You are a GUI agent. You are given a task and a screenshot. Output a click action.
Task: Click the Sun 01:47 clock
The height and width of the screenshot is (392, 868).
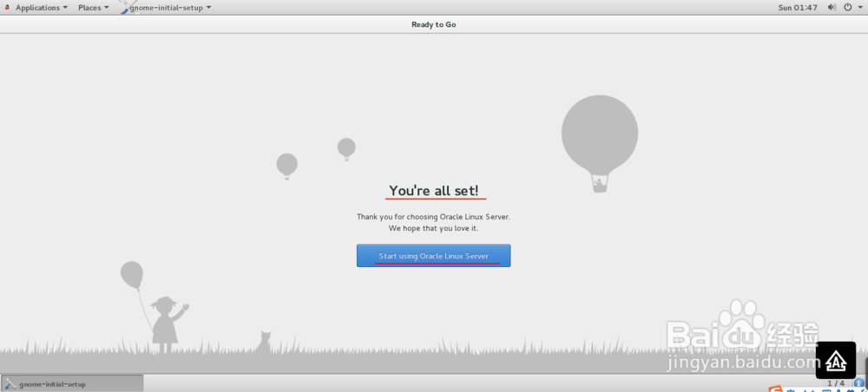(x=798, y=8)
